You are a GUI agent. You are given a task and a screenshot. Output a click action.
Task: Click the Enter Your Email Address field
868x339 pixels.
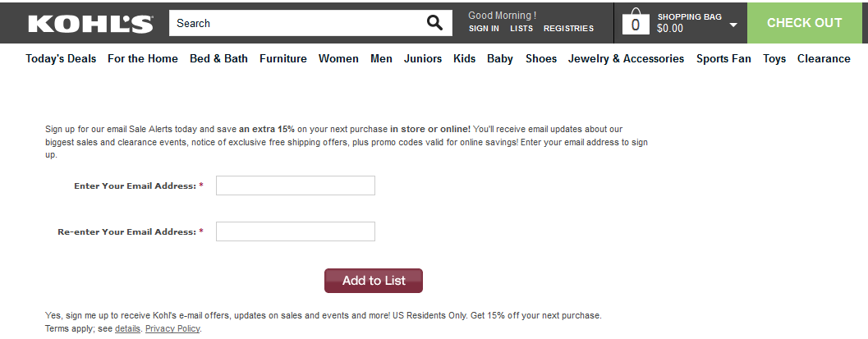(296, 186)
